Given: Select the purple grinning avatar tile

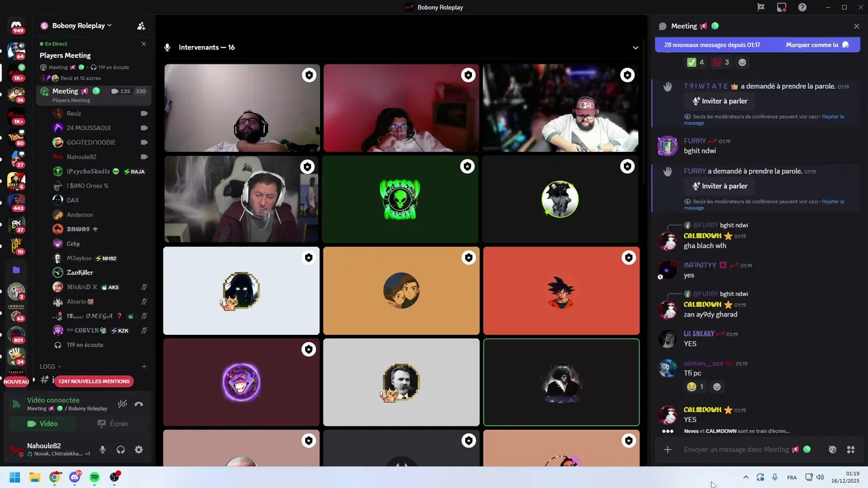Looking at the screenshot, I should click(241, 382).
